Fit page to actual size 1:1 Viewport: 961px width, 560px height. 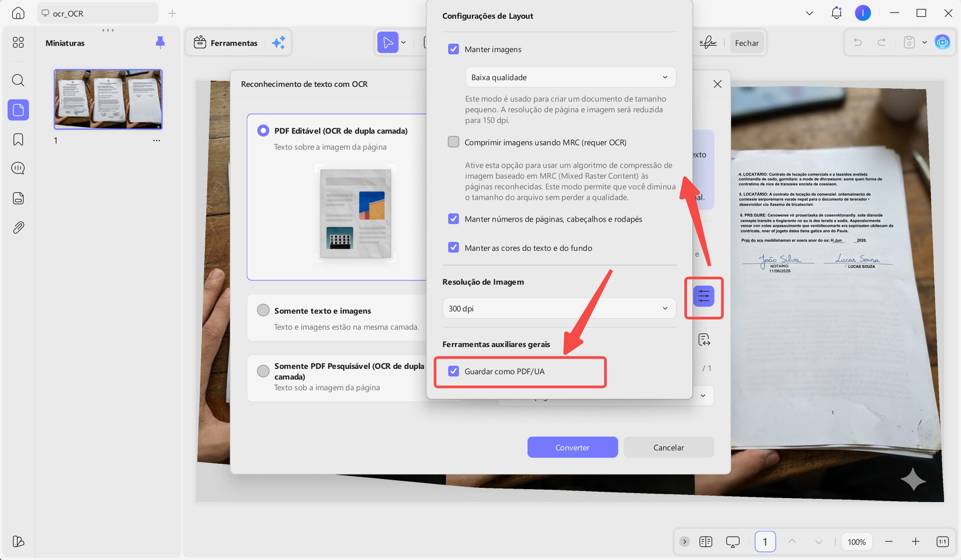(942, 542)
